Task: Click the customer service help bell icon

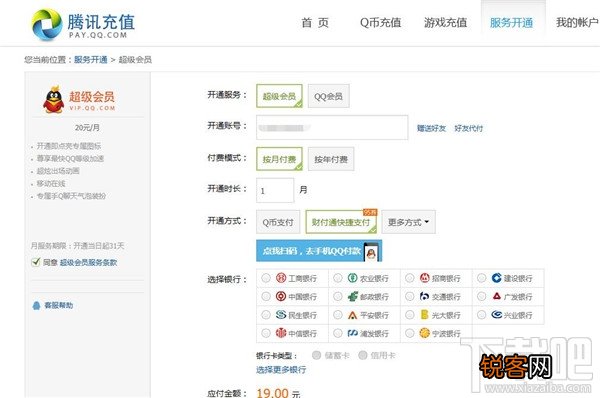Action: coord(36,305)
